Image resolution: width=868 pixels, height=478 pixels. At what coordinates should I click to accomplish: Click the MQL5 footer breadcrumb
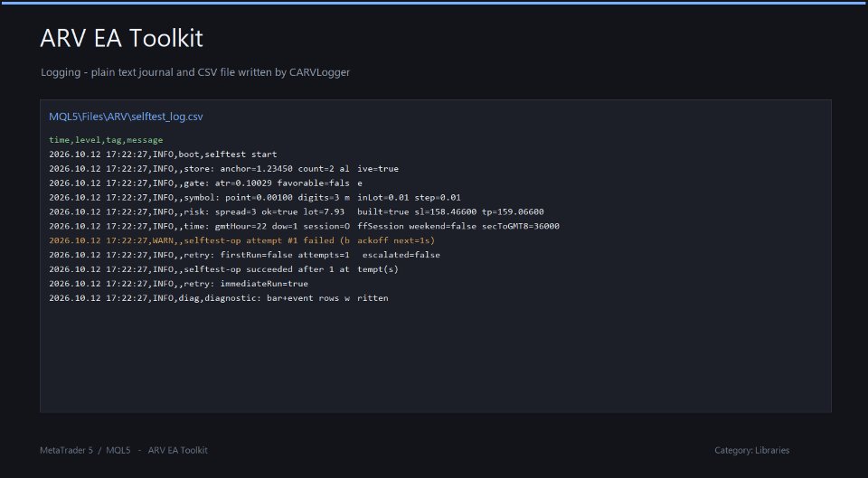click(118, 450)
